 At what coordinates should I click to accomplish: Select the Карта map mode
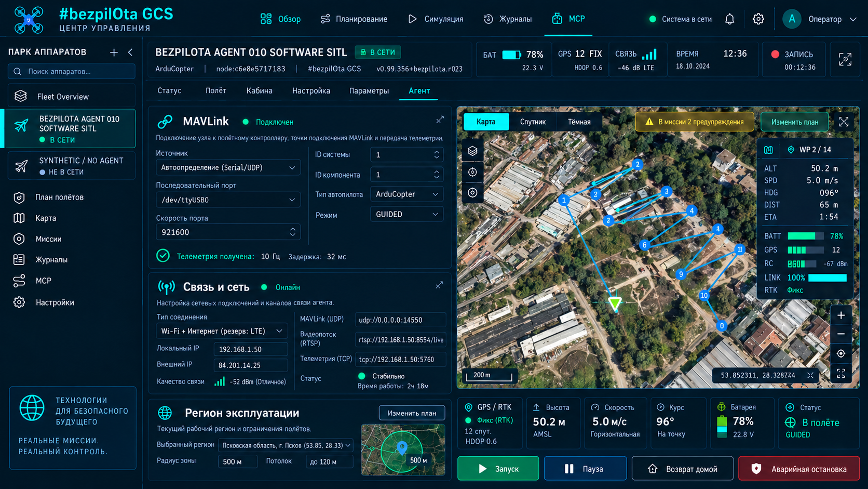tap(486, 122)
